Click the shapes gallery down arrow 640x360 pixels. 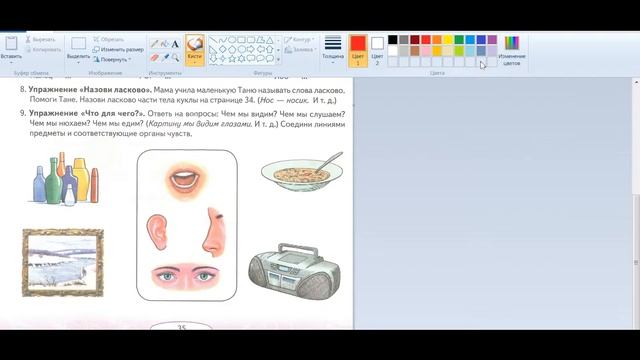278,50
